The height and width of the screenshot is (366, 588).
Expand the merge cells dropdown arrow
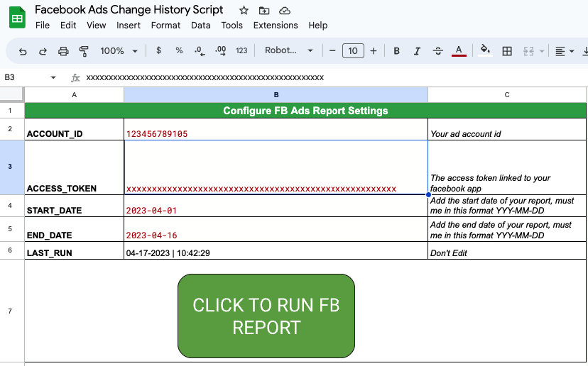[542, 51]
